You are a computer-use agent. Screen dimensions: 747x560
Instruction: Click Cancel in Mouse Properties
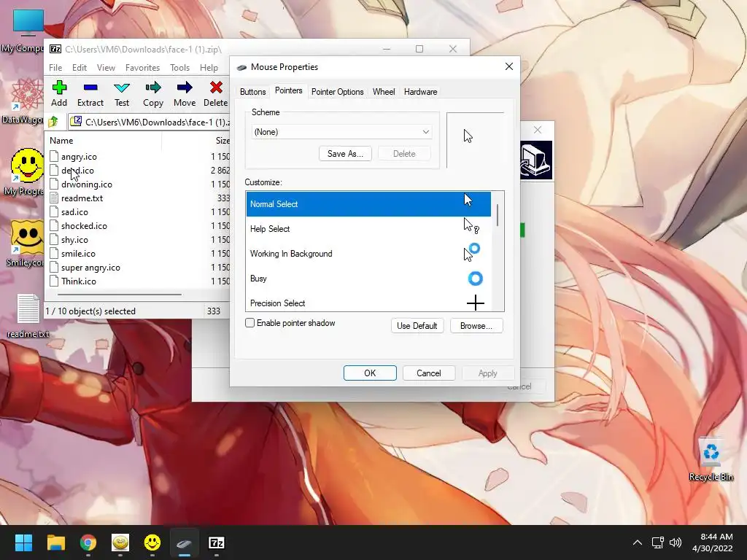coord(428,373)
